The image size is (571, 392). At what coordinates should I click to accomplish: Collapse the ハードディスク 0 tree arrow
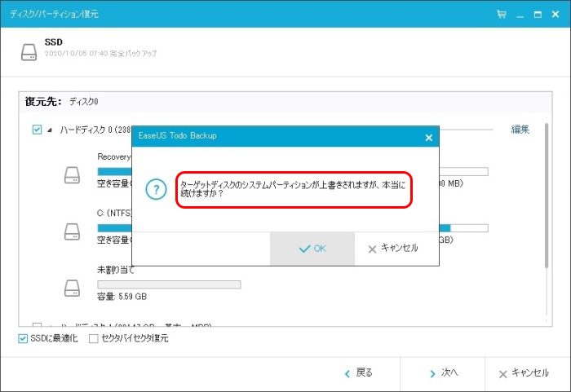tap(50, 130)
